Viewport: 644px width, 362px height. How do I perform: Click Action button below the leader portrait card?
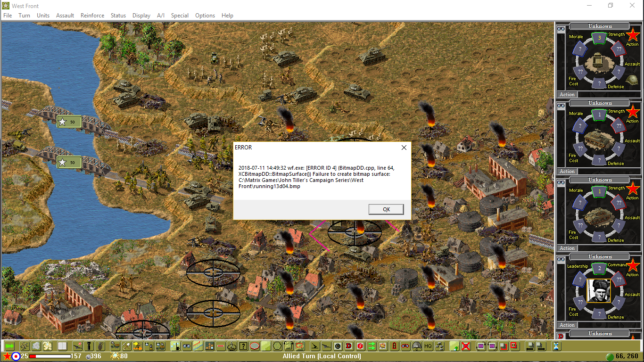[x=567, y=325]
